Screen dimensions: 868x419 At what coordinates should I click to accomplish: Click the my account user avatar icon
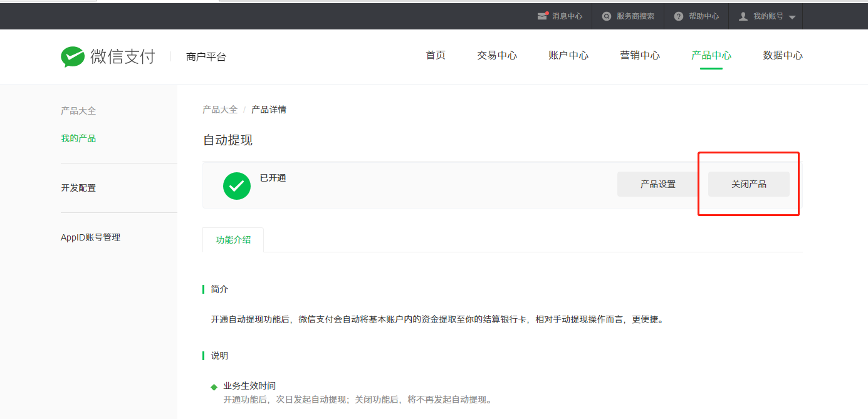743,16
